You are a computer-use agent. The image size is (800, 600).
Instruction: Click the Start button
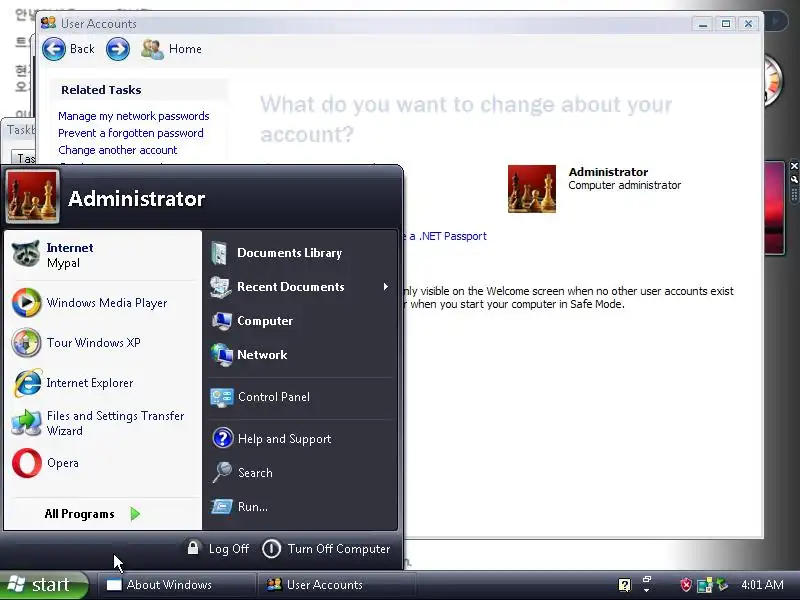click(43, 585)
